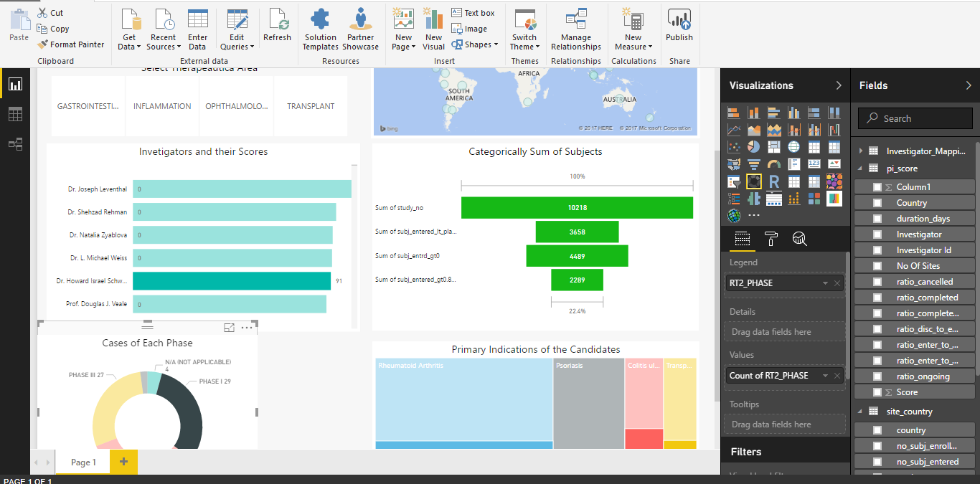The image size is (980, 484).
Task: Click Dr. Howard Israel bar in chart
Action: coord(232,281)
